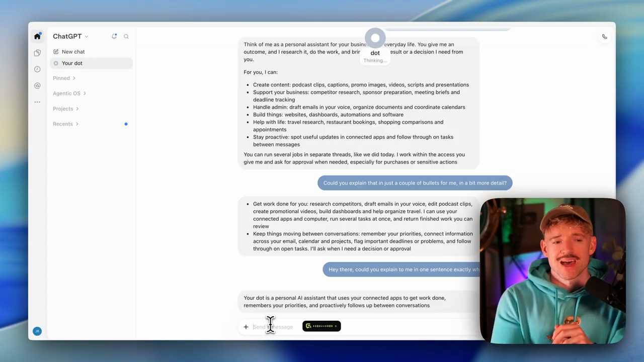Dismiss the dictation widget with its x

pos(336,326)
